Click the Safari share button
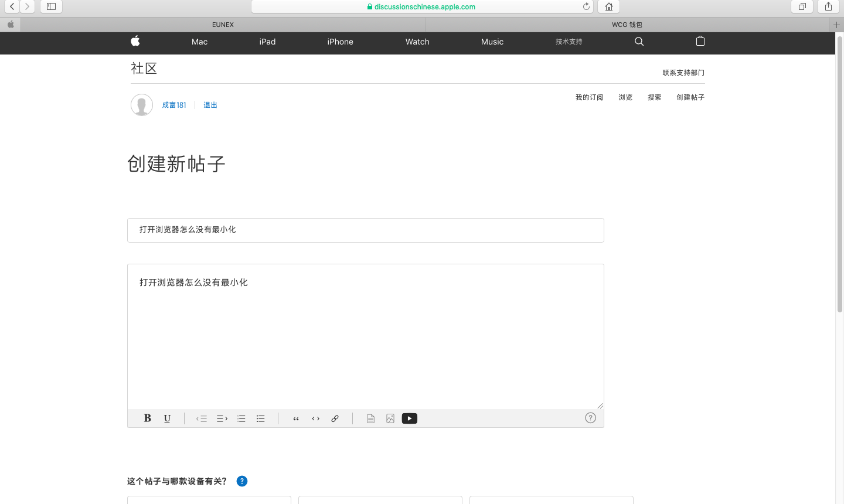Viewport: 844px width, 504px height. [828, 6]
